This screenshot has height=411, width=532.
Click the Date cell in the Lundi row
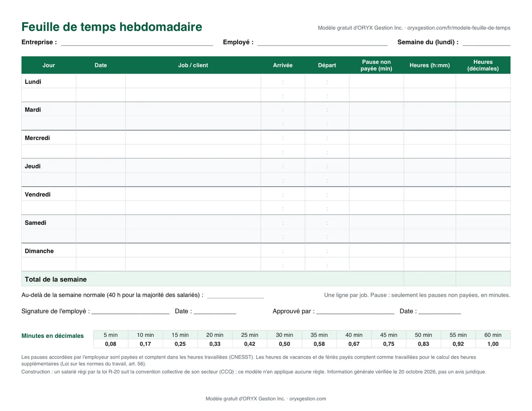click(x=101, y=81)
